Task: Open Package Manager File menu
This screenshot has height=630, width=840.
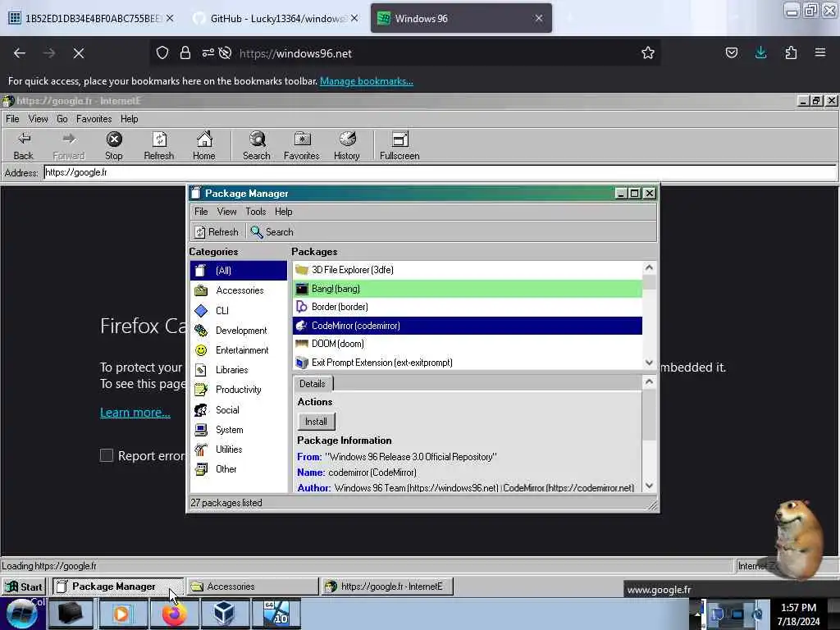Action: pyautogui.click(x=201, y=212)
